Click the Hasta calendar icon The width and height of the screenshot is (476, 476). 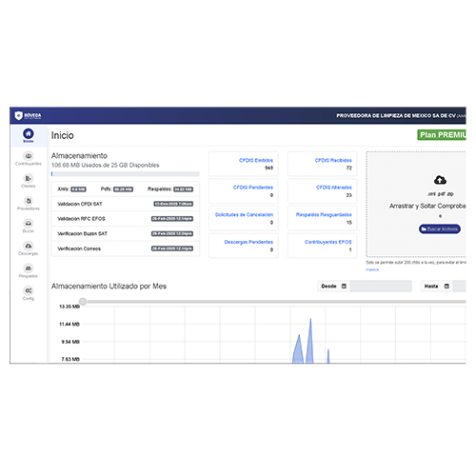(446, 287)
